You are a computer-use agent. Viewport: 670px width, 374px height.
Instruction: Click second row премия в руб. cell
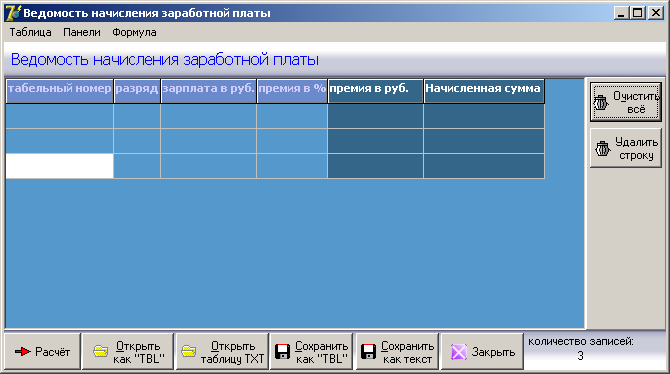pyautogui.click(x=375, y=141)
